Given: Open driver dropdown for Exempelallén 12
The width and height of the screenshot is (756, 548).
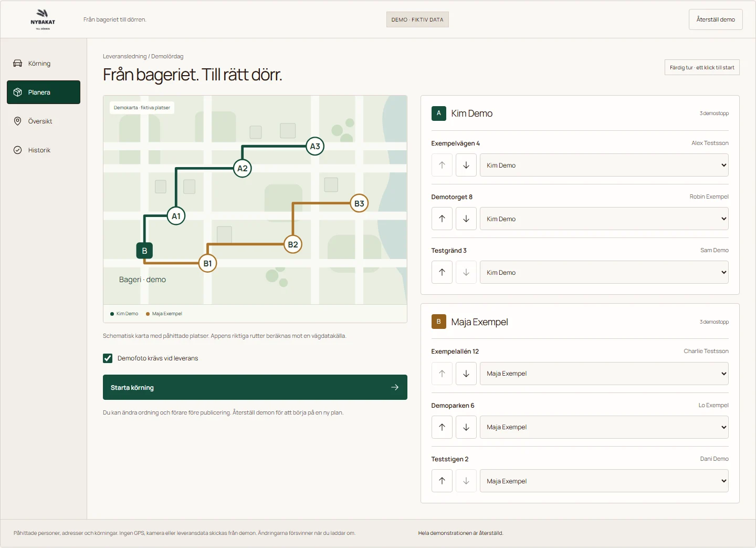Looking at the screenshot, I should [604, 374].
